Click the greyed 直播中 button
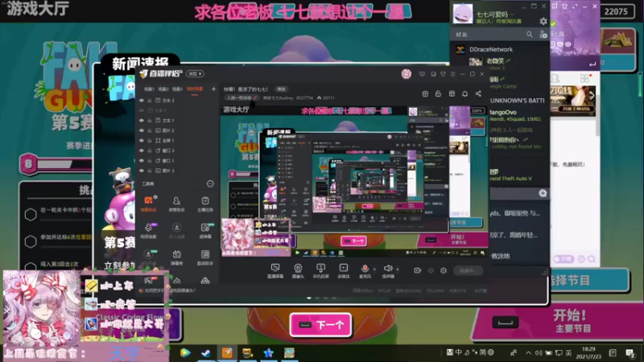The width and height of the screenshot is (644, 362). coord(469,270)
